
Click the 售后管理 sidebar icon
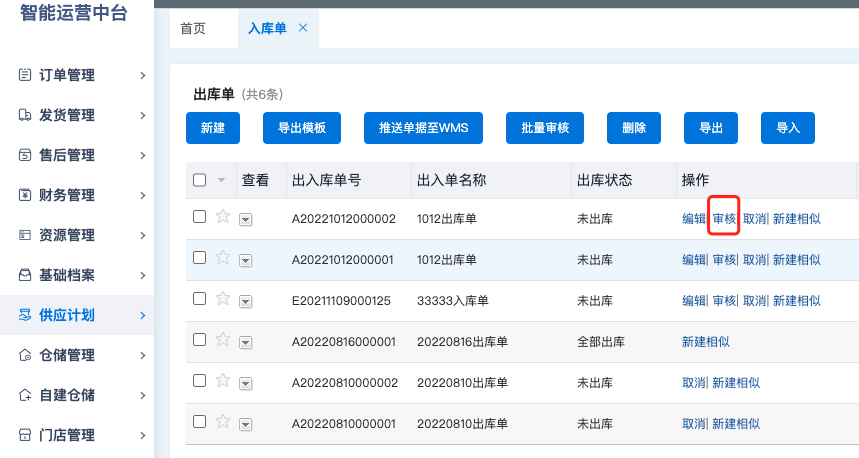pyautogui.click(x=25, y=155)
